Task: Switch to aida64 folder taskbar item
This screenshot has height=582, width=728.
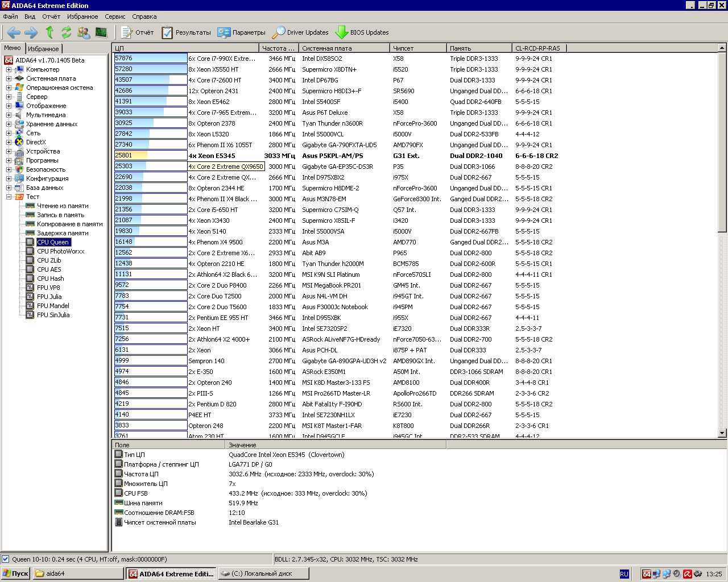Action: point(78,573)
